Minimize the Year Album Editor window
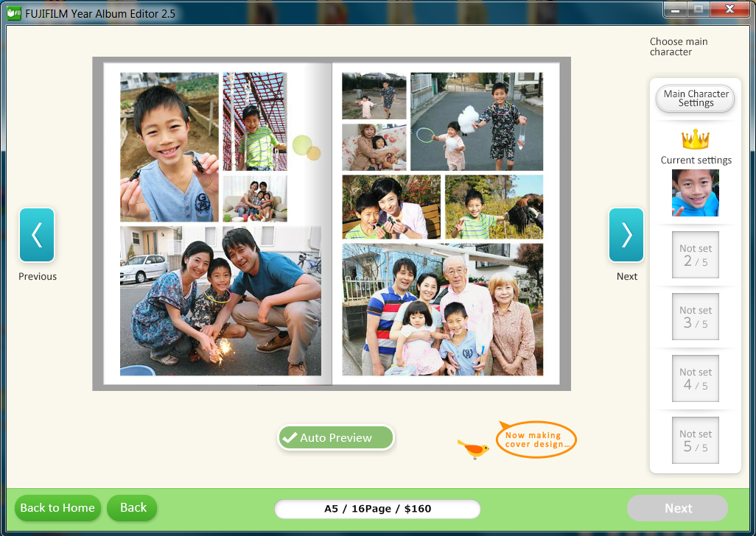Image resolution: width=756 pixels, height=536 pixels. pos(675,9)
